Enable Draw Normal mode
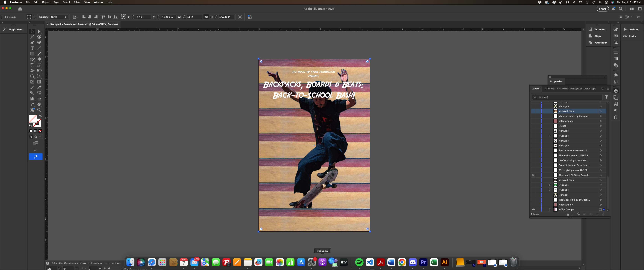The image size is (644, 270). [x=31, y=137]
